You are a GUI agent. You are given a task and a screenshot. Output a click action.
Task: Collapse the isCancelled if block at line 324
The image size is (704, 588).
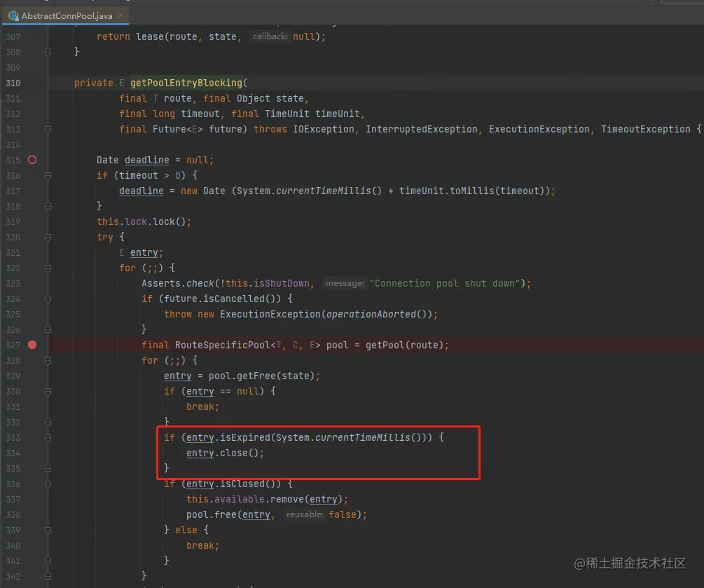point(48,299)
